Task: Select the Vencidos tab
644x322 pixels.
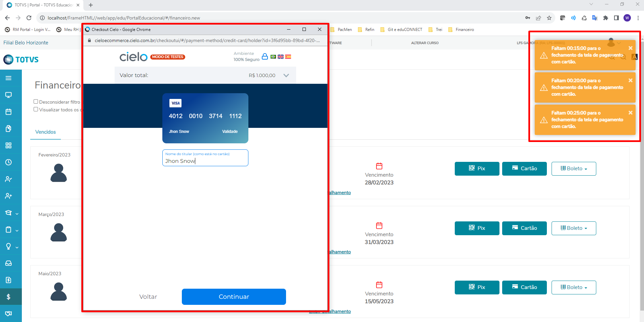Action: tap(45, 132)
